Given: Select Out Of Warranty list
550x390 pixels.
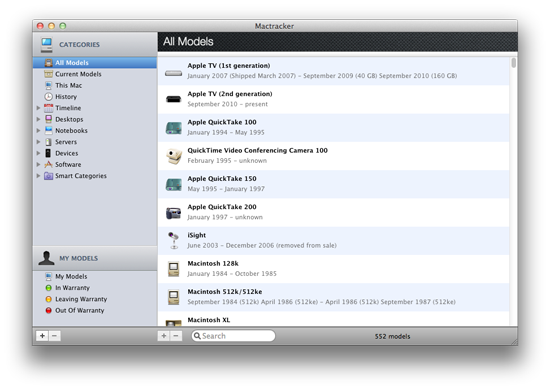Looking at the screenshot, I should click(95, 310).
